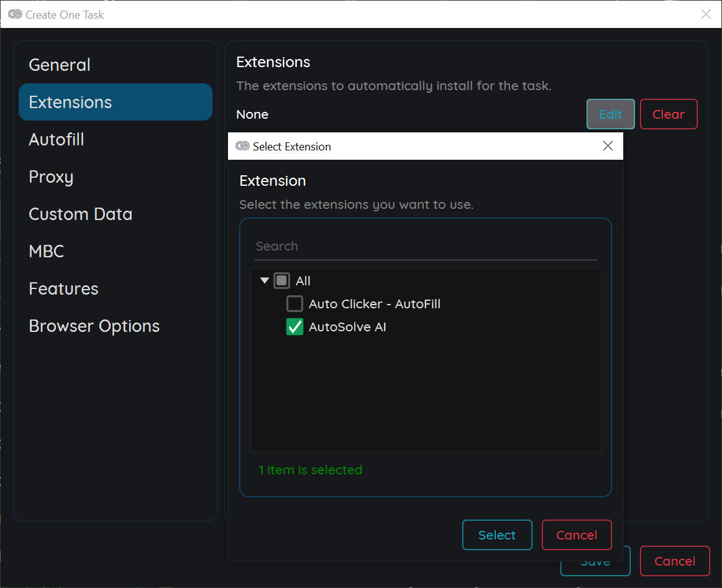Collapse the All tree node
Viewport: 722px width, 588px height.
(264, 280)
